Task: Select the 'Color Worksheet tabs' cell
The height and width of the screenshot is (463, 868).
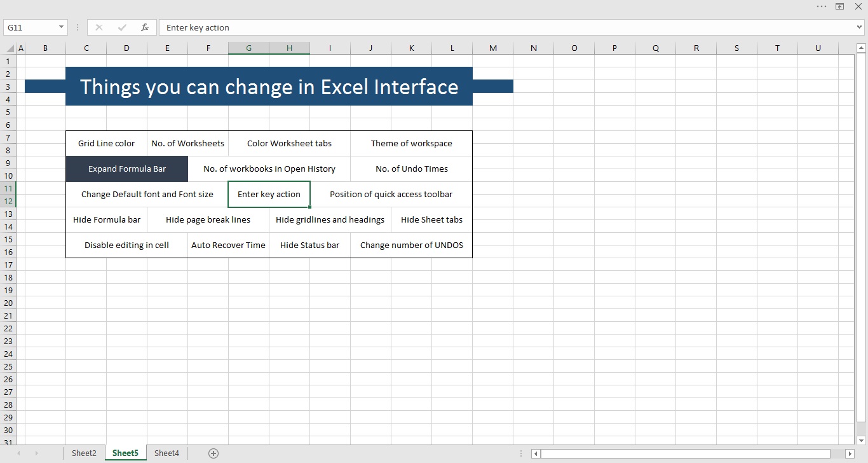Action: pos(289,144)
